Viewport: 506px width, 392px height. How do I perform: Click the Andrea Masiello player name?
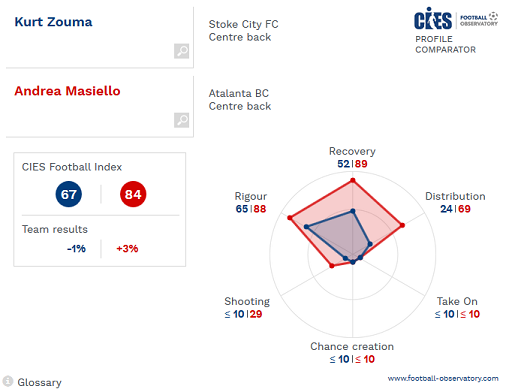pos(67,91)
